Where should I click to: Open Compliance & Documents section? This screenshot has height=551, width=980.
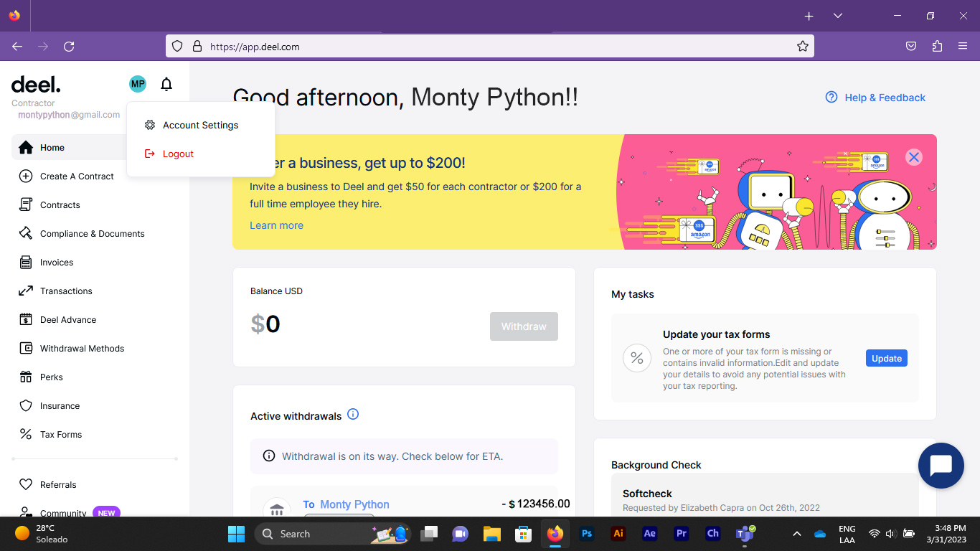pos(93,234)
